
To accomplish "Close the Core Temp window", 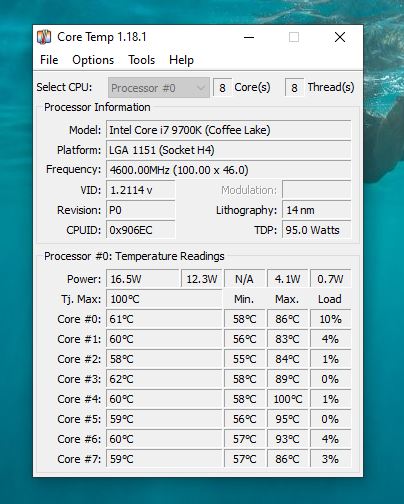I will pyautogui.click(x=340, y=37).
